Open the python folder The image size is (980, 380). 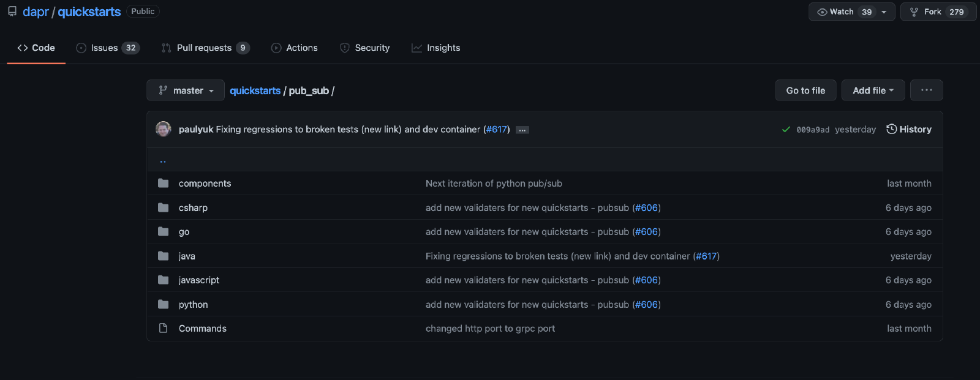(193, 305)
